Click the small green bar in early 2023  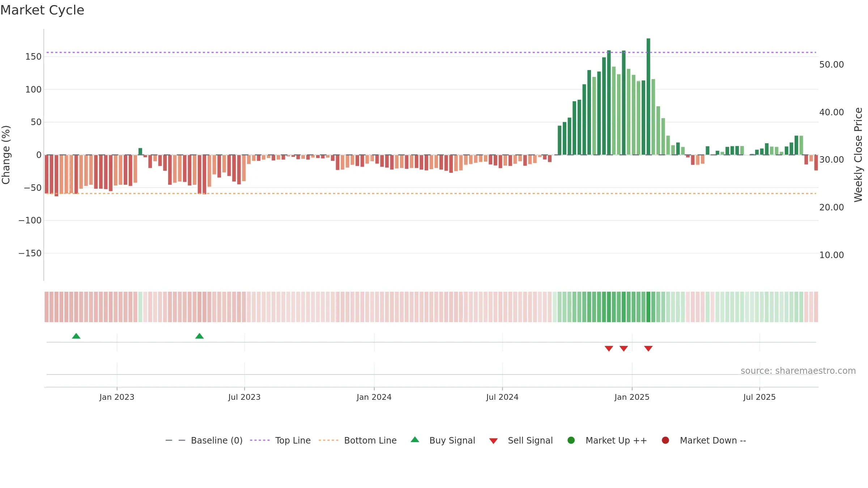click(140, 151)
